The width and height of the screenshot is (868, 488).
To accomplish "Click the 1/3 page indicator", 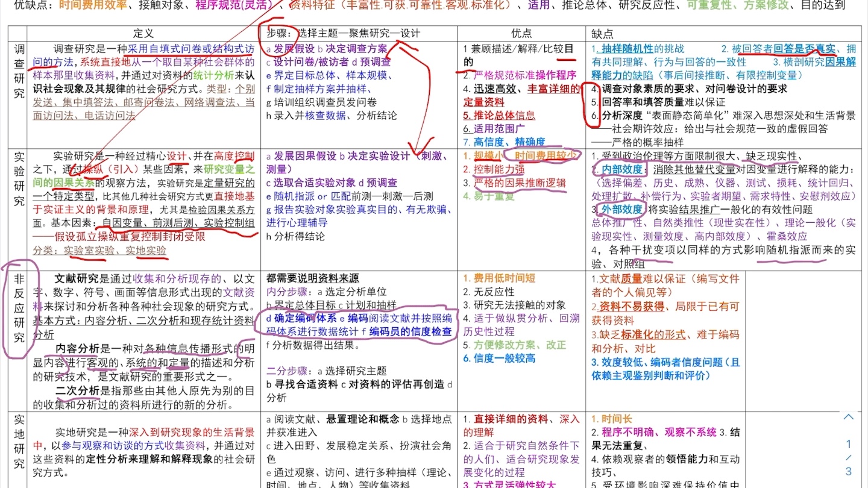I will (849, 458).
